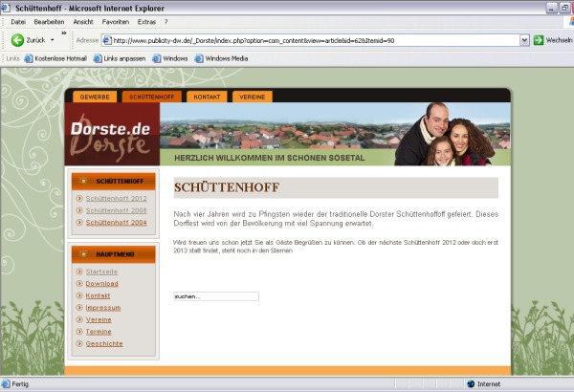The width and height of the screenshot is (574, 392).
Task: Expand toolbar overflow chevron next to Zurück
Action: point(64,33)
